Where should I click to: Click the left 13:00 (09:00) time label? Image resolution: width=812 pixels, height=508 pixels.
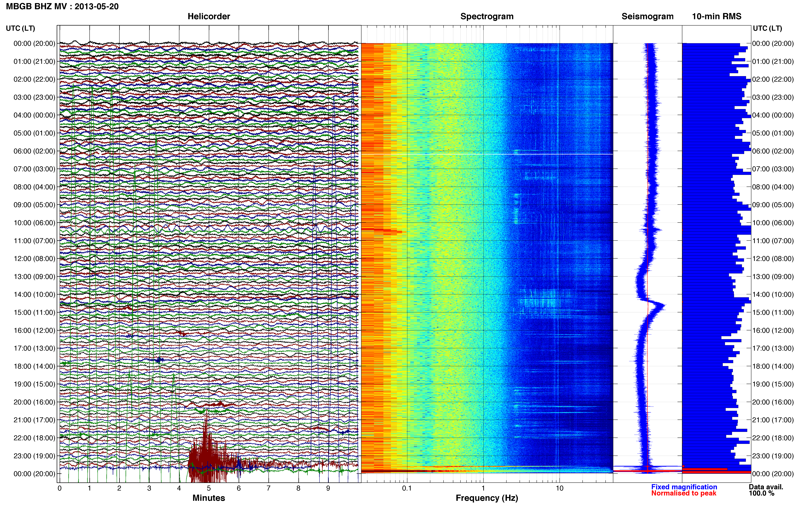34,277
